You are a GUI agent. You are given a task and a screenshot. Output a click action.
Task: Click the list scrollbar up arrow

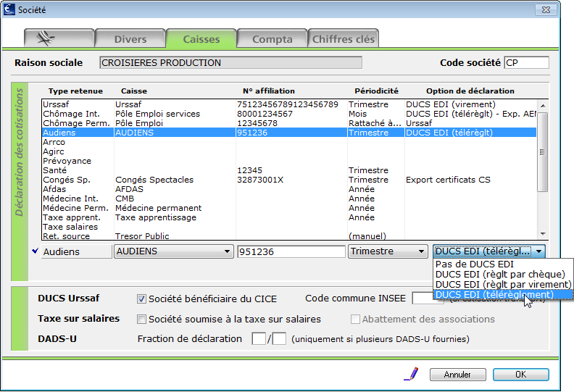tap(543, 105)
